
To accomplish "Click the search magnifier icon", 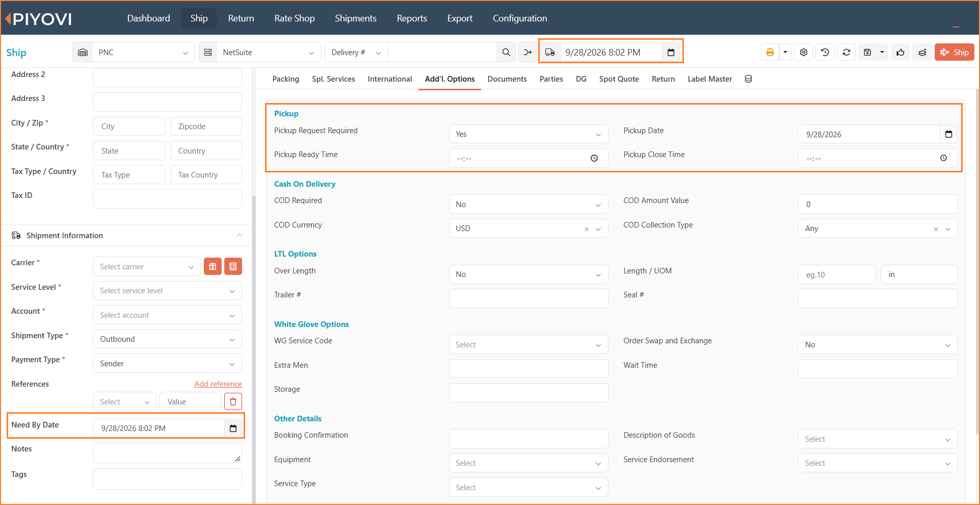I will click(506, 52).
